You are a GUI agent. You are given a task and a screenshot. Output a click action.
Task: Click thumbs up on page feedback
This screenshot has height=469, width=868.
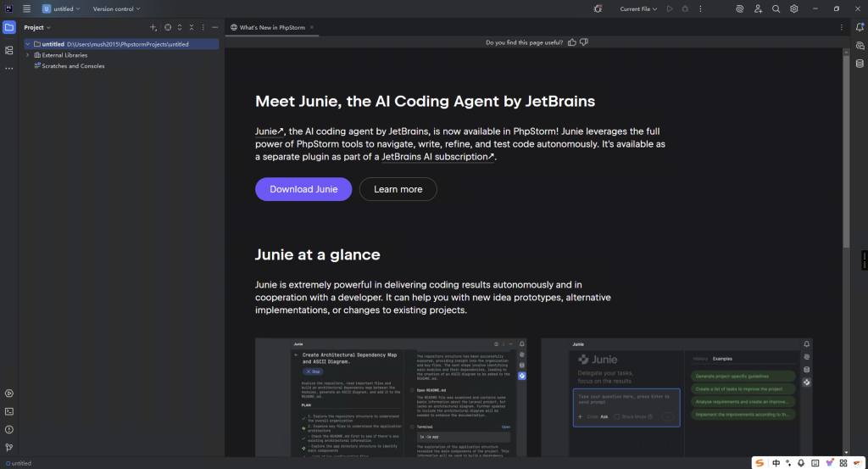pos(572,42)
